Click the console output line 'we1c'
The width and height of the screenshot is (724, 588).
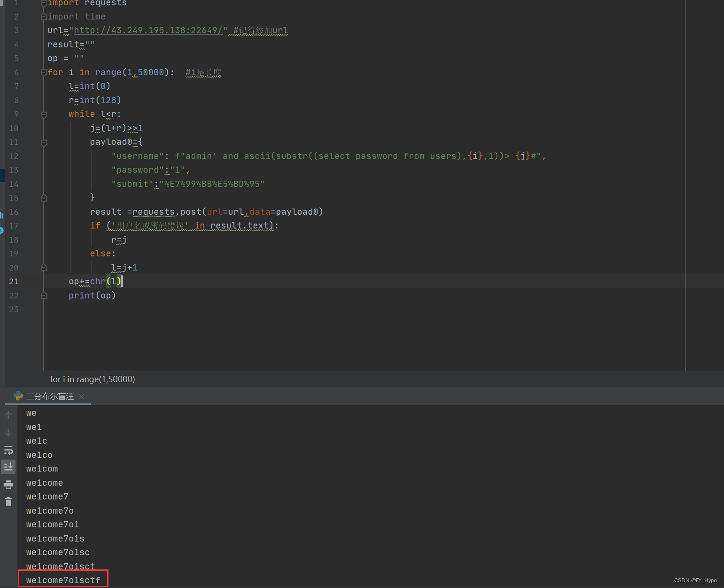(x=36, y=441)
